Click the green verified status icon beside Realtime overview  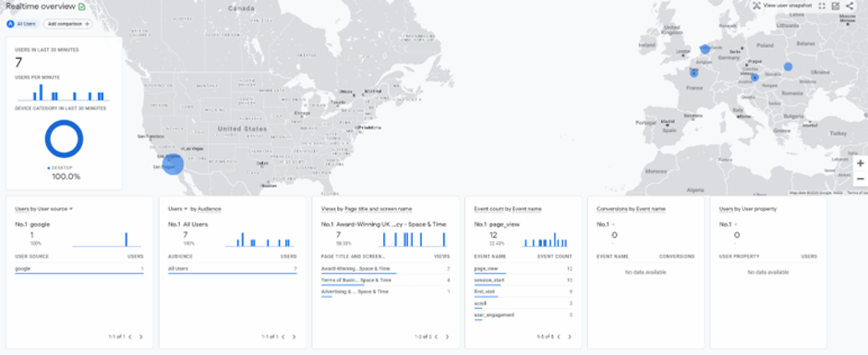tap(82, 6)
